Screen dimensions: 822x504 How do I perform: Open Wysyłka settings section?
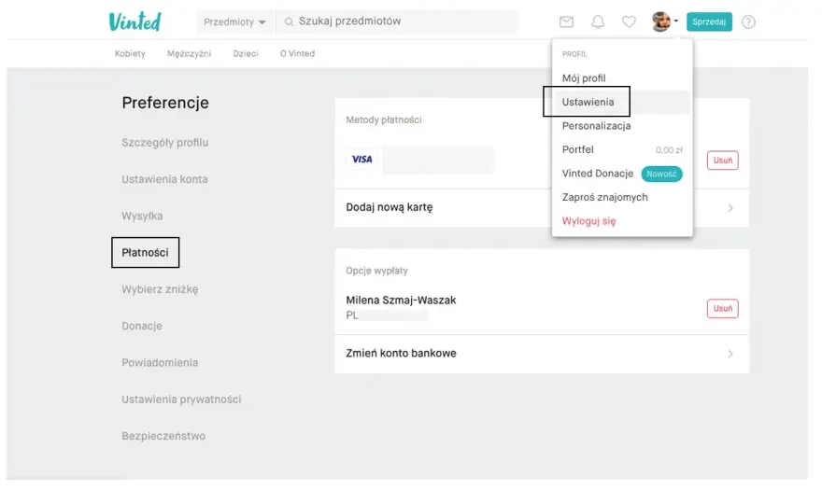142,216
